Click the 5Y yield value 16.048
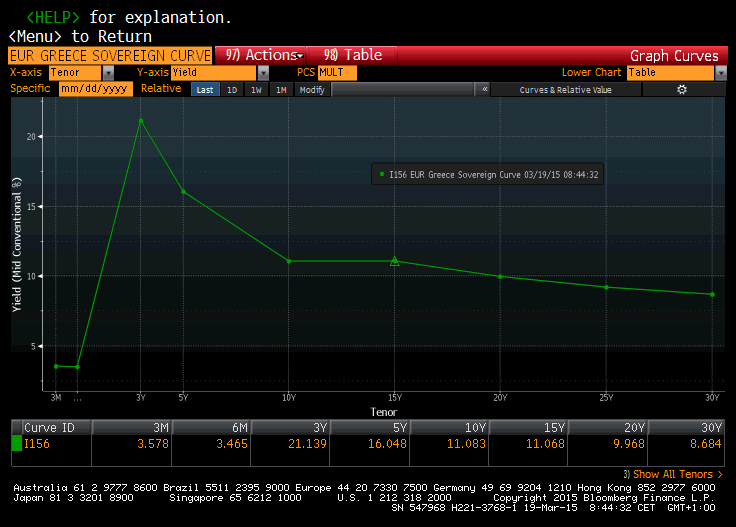This screenshot has height=527, width=736. pos(387,443)
